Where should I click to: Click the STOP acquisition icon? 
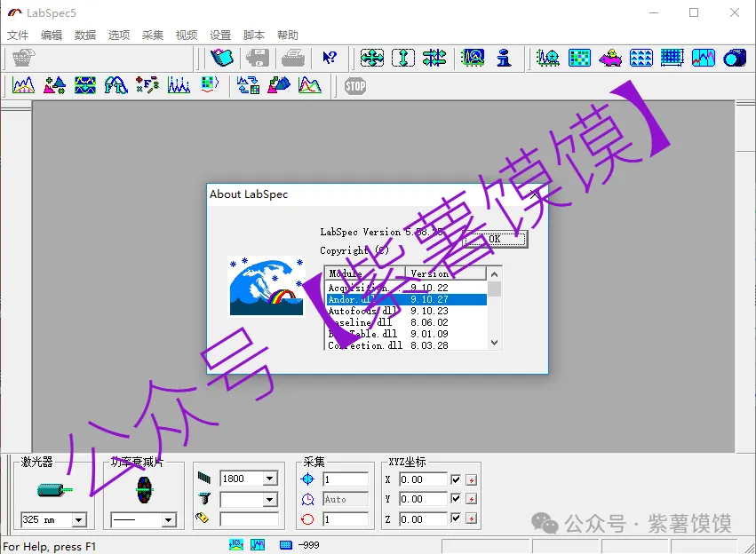tap(355, 86)
